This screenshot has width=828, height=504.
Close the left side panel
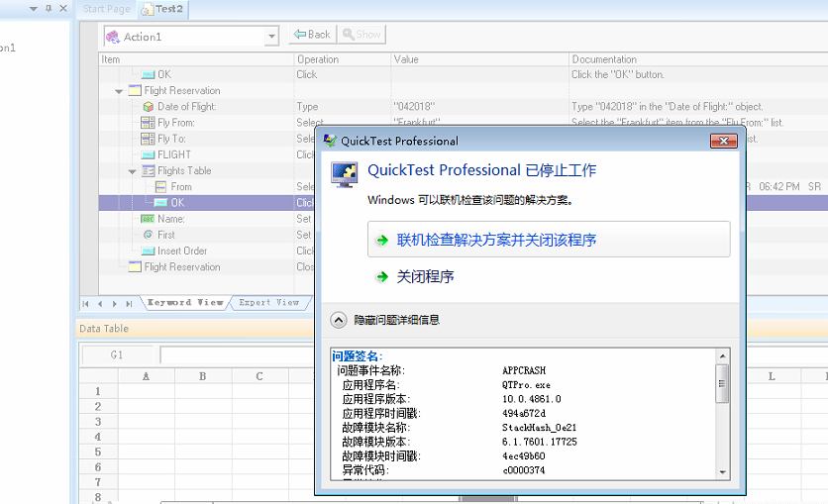tap(62, 9)
